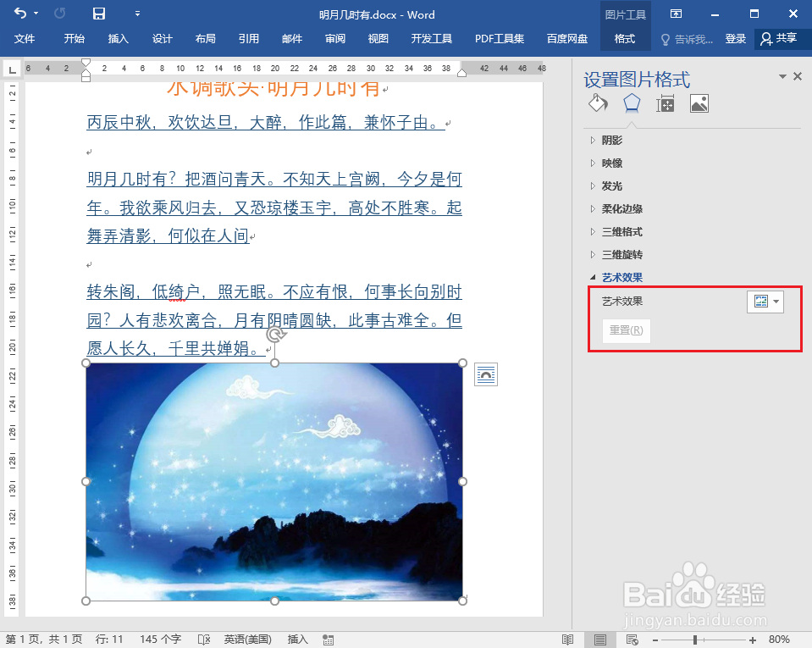Switch to Web Layout view icon
Viewport: 812px width, 648px height.
[632, 640]
